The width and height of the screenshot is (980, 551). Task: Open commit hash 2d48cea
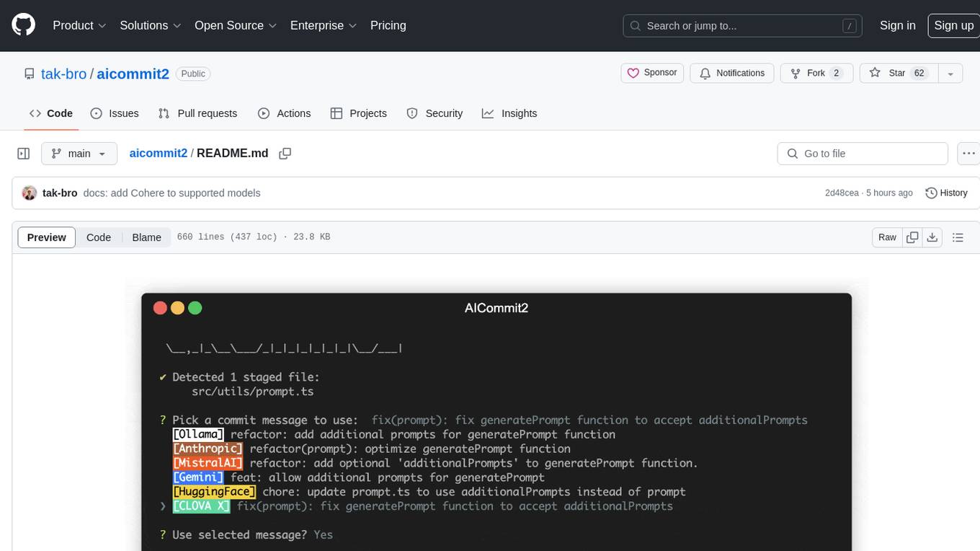click(x=842, y=193)
